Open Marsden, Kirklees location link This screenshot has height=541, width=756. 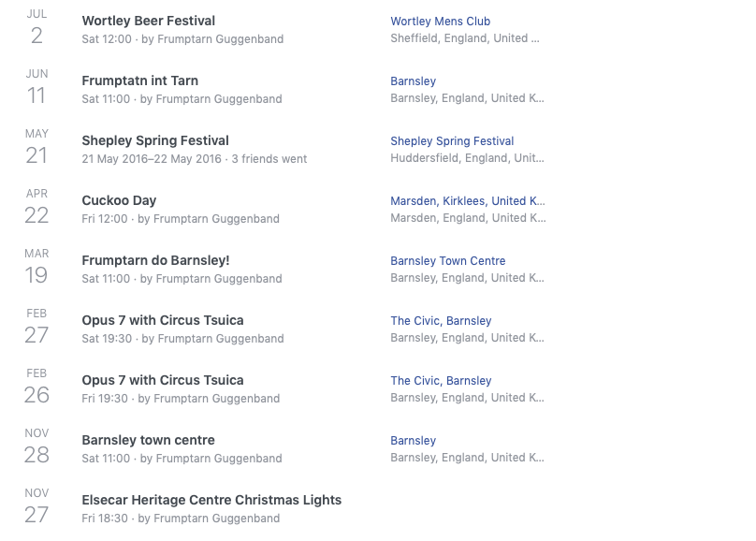click(468, 200)
